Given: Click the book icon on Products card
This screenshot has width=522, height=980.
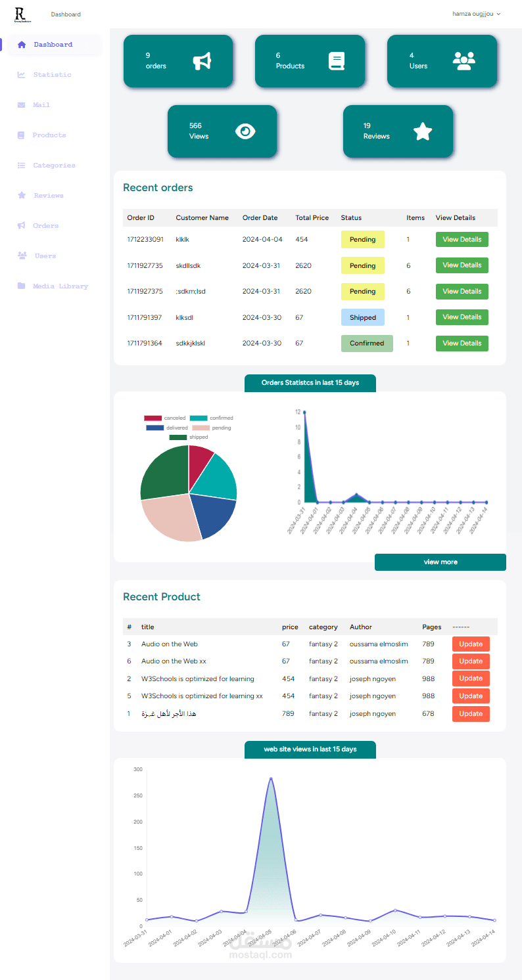Looking at the screenshot, I should coord(337,61).
